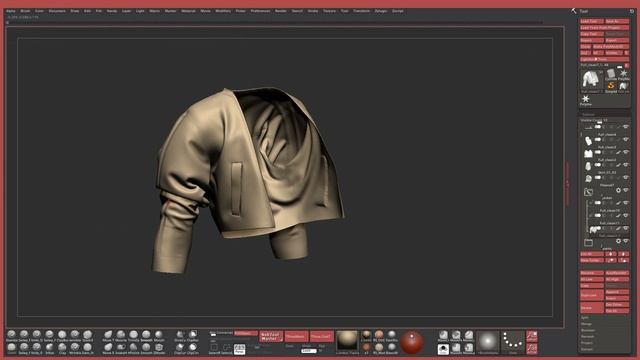
Task: Open the gear settings on the Cleanse7 folder
Action: pyautogui.click(x=618, y=190)
